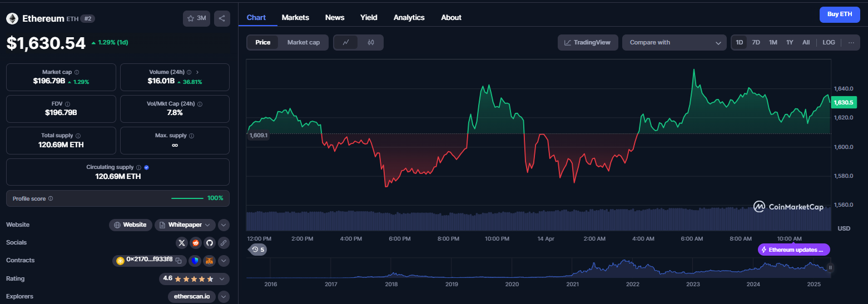Image resolution: width=868 pixels, height=304 pixels.
Task: Click the Profile score progress bar
Action: (x=187, y=198)
